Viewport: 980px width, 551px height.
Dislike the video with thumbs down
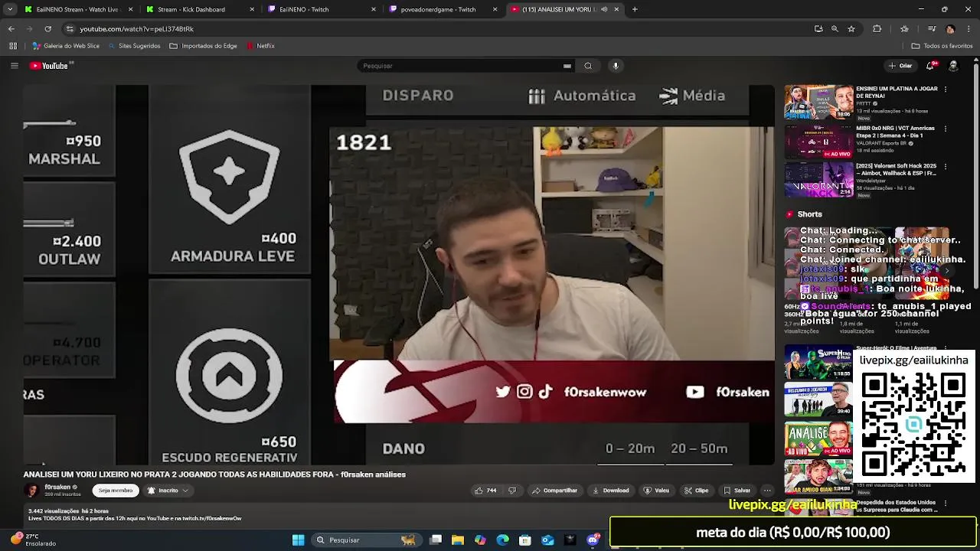512,491
